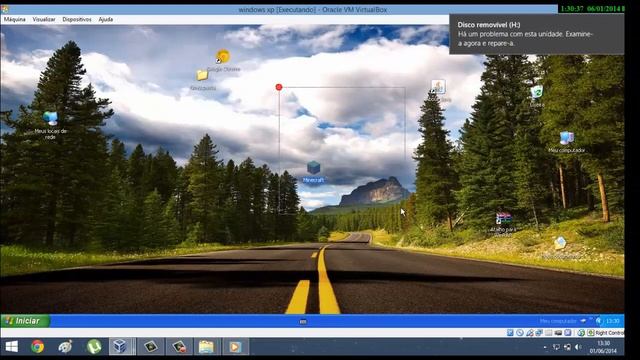640x360 pixels.
Task: Open the paint palette app on host taskbar
Action: pyautogui.click(x=65, y=347)
